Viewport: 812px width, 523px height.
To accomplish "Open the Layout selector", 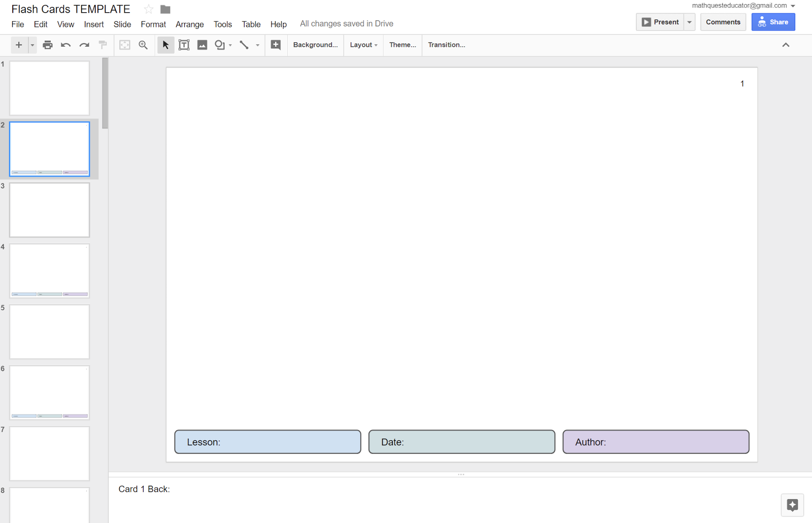I will 363,45.
